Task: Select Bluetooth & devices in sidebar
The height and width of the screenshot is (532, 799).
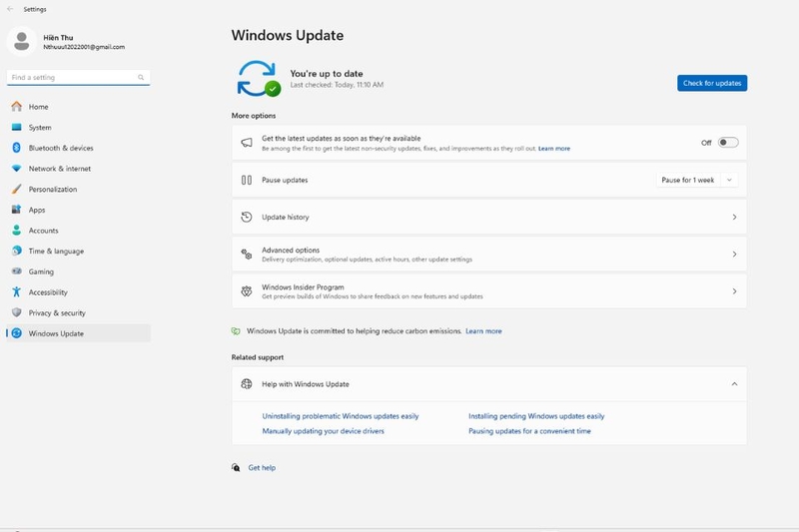Action: click(79, 148)
